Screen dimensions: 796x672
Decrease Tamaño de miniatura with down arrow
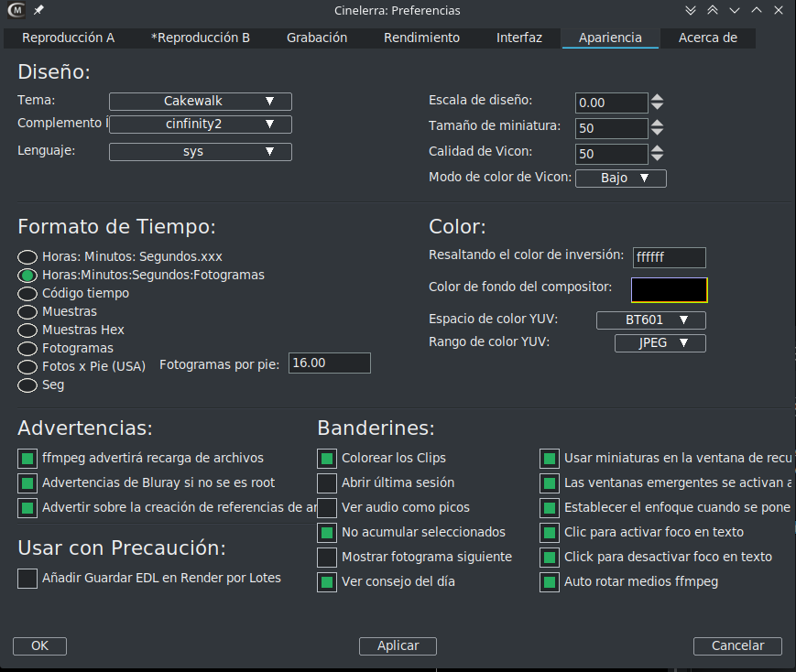tap(657, 133)
